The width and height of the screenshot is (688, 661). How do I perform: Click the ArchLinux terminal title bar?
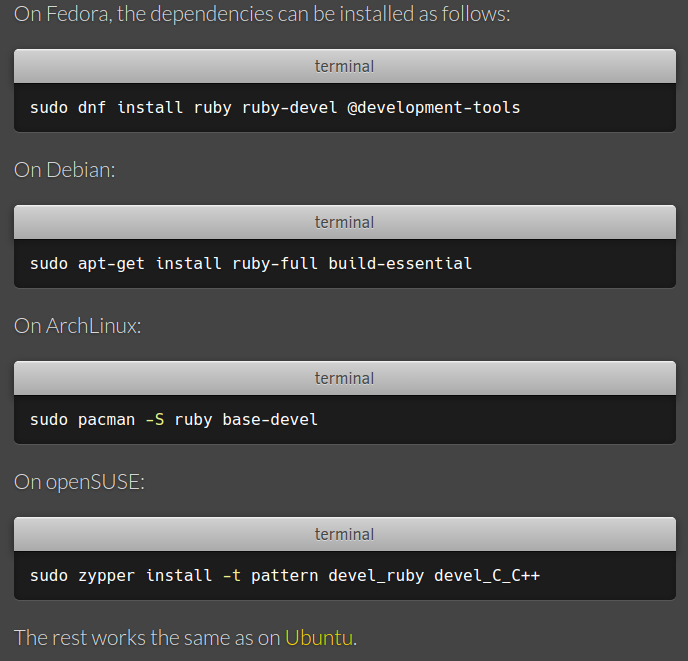click(344, 378)
